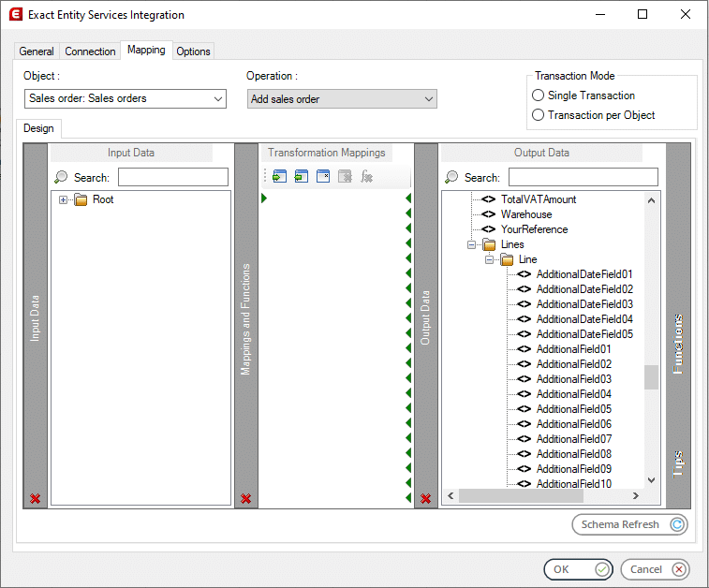Click the <> icon next to AdditionalField10
Screen dimensions: 709x588
coord(524,483)
